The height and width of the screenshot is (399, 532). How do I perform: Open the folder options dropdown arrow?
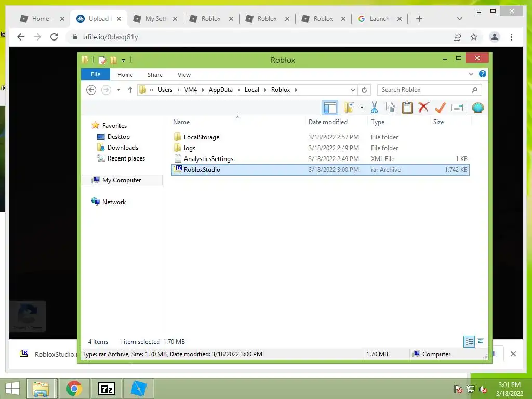click(362, 108)
